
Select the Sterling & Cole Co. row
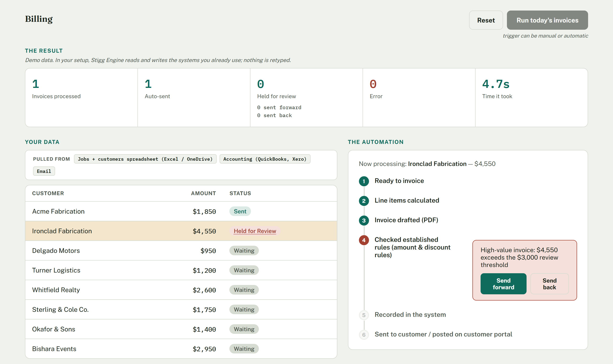pyautogui.click(x=181, y=310)
